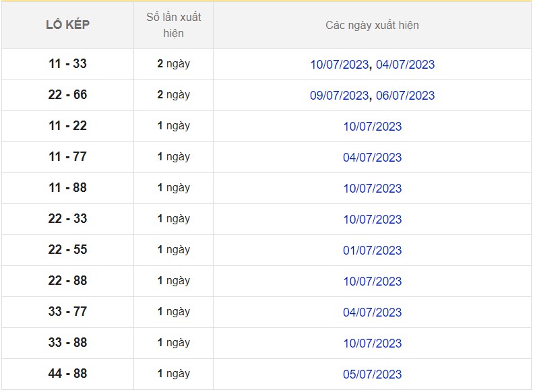Open the 04/07/2023 link in the 11 - 33 row

pos(405,65)
